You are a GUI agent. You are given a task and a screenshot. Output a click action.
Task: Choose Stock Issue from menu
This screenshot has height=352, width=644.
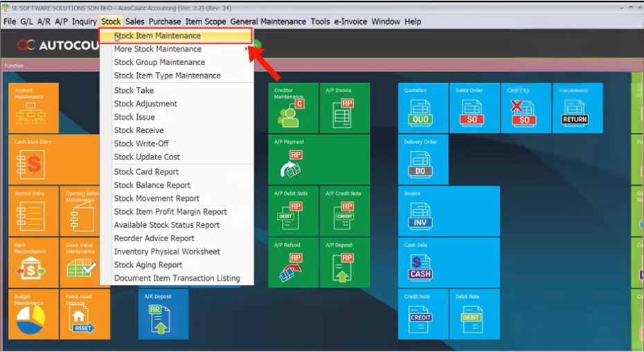177,117
